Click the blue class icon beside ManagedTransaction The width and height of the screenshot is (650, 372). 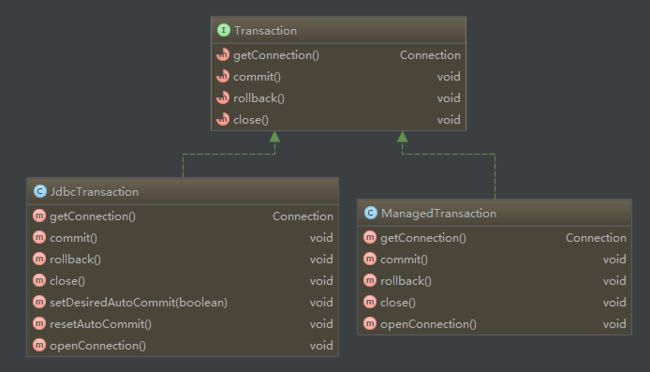tap(371, 213)
